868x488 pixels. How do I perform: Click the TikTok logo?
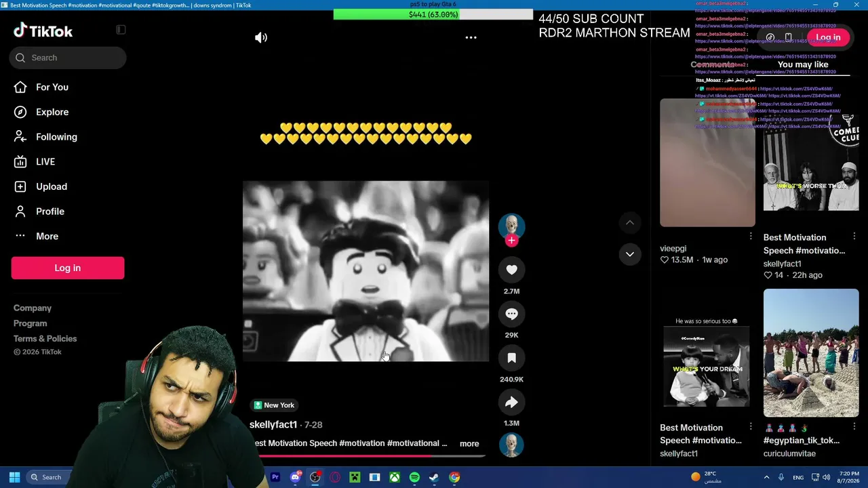click(43, 31)
